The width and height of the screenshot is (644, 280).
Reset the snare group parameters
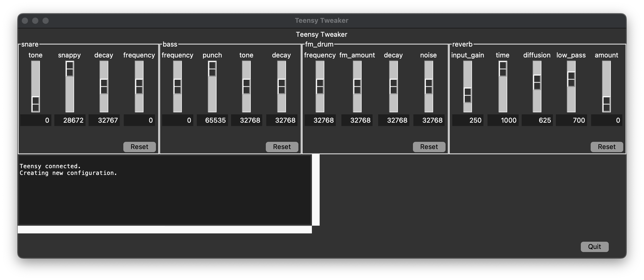(139, 147)
